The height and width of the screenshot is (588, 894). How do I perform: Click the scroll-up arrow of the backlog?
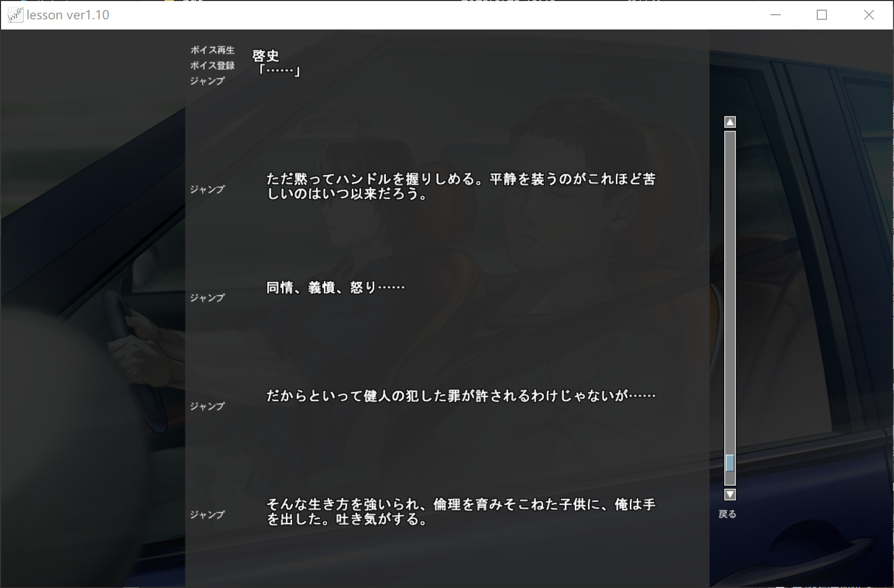point(730,122)
